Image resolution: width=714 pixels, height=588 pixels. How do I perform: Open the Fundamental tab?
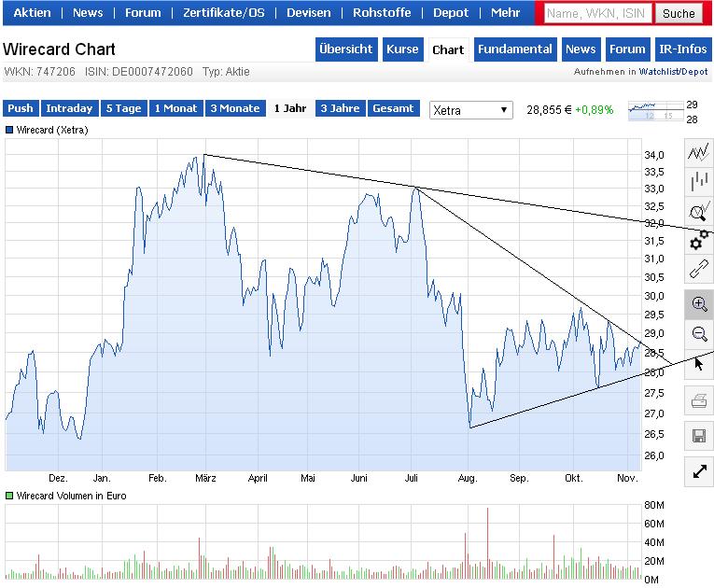514,49
